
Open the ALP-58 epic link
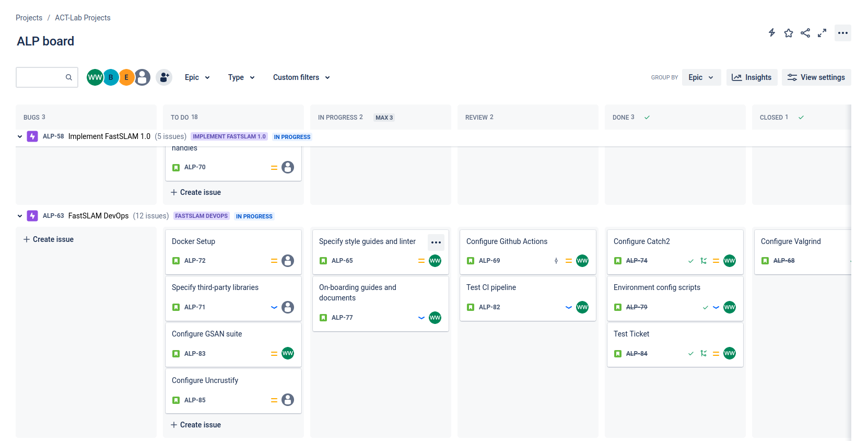coord(53,136)
